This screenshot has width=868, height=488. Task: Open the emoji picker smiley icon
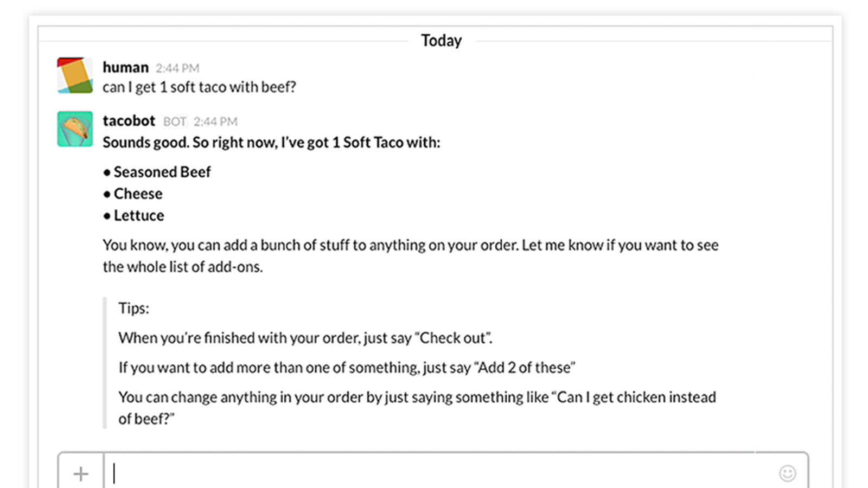pos(788,473)
